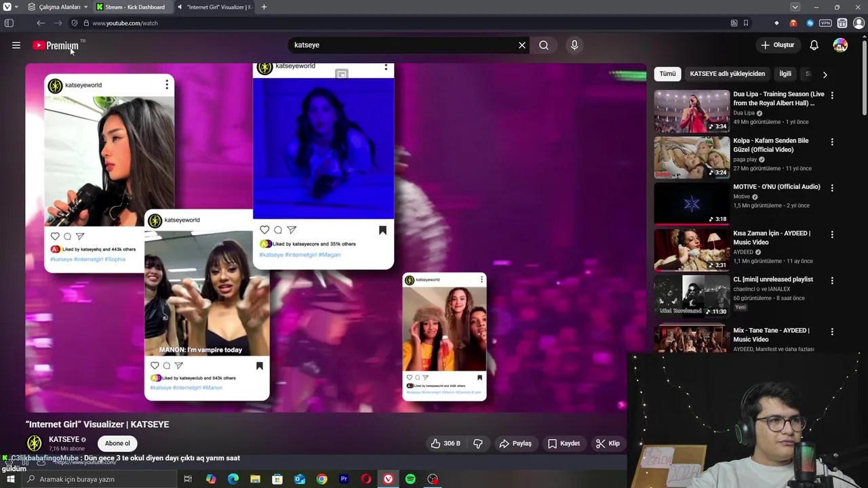
Task: Show more filter chips with right chevron
Action: click(825, 75)
